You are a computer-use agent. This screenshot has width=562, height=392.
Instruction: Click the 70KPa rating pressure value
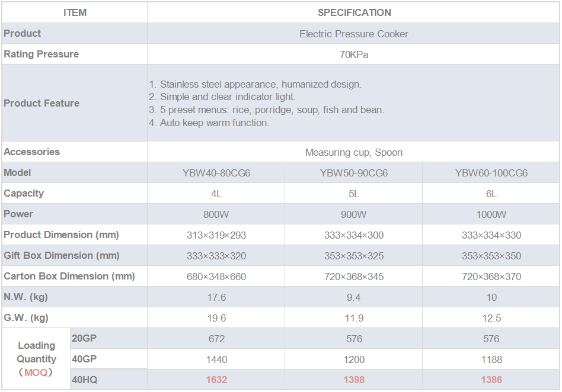[354, 54]
